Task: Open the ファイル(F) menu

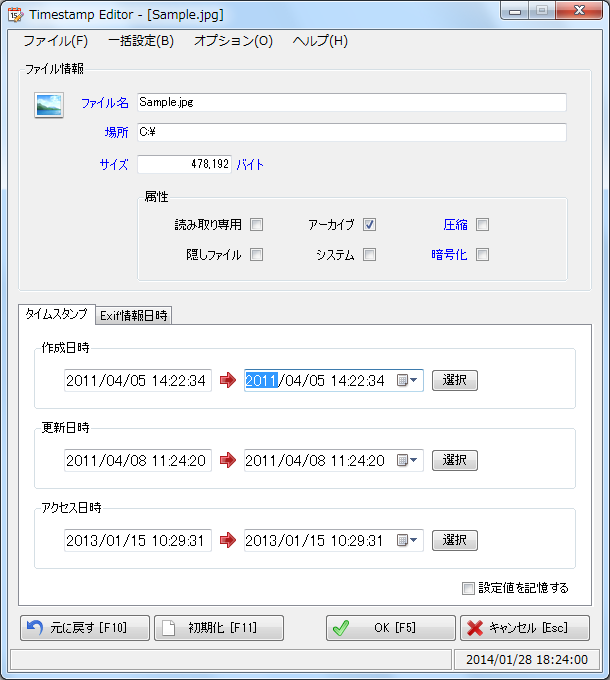Action: tap(55, 41)
